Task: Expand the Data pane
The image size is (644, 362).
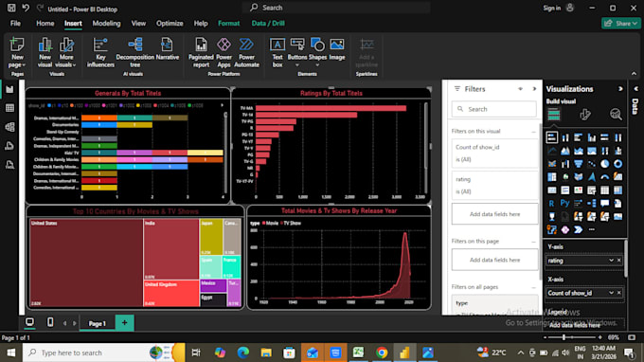Action: click(635, 89)
